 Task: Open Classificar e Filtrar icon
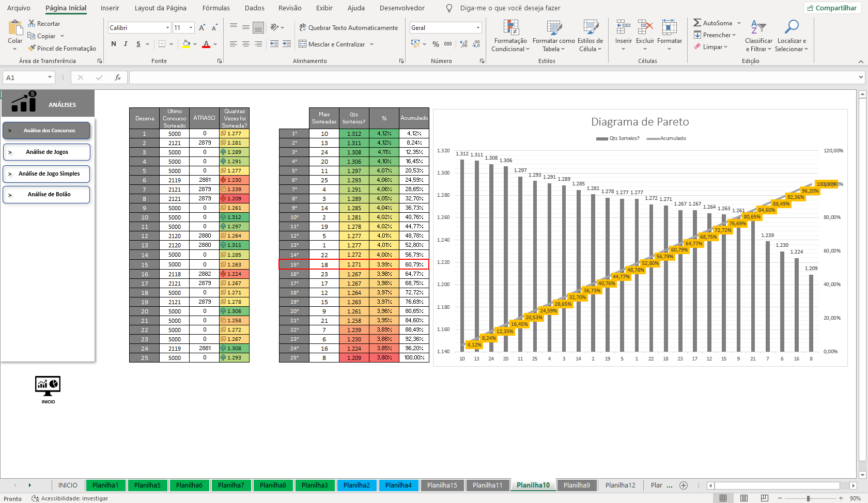pos(758,27)
